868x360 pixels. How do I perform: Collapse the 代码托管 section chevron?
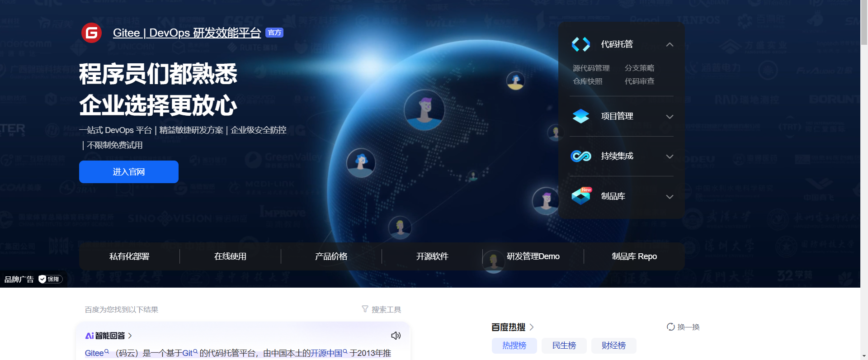tap(670, 44)
